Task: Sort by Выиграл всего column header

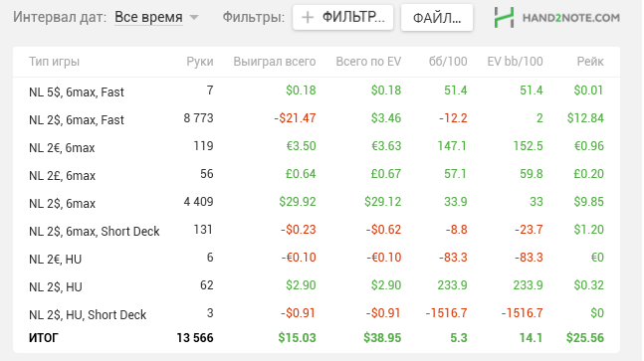Action: pos(275,62)
